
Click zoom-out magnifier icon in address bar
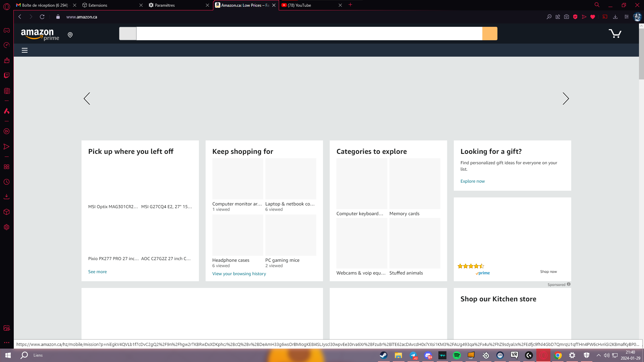(549, 17)
